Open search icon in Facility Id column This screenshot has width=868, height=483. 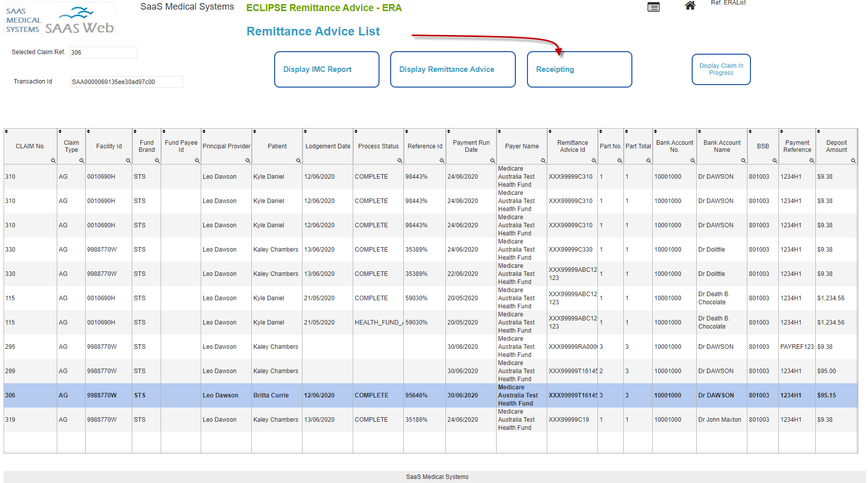pyautogui.click(x=128, y=160)
